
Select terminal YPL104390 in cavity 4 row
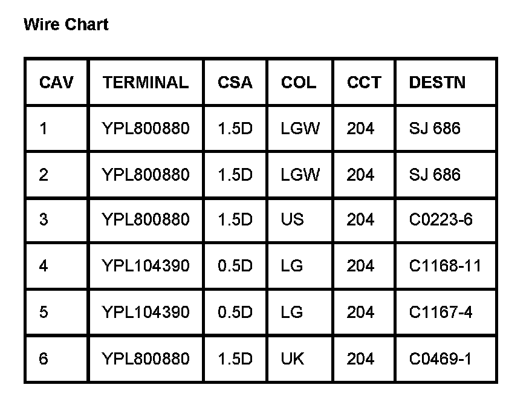(146, 266)
